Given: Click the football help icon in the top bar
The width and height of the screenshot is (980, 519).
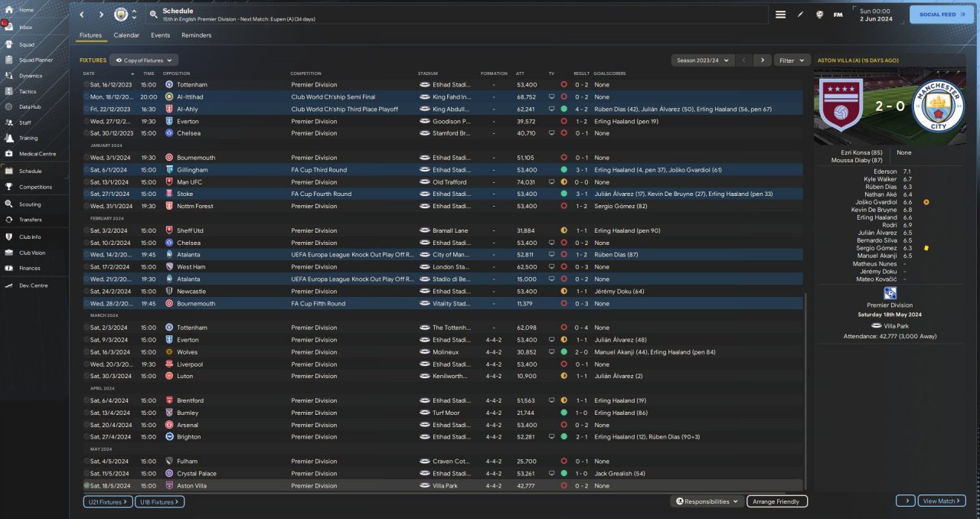Looking at the screenshot, I should tap(819, 15).
